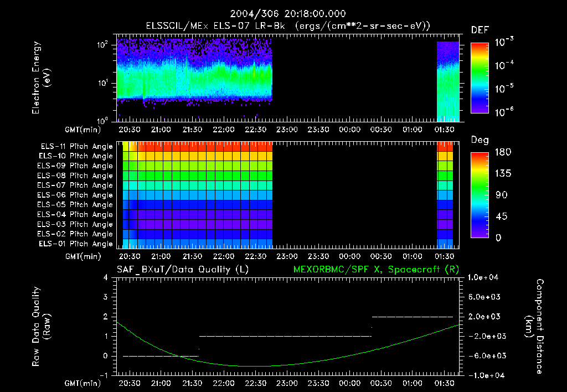Click the ELS-01 Pitch Angle row label

click(76, 244)
